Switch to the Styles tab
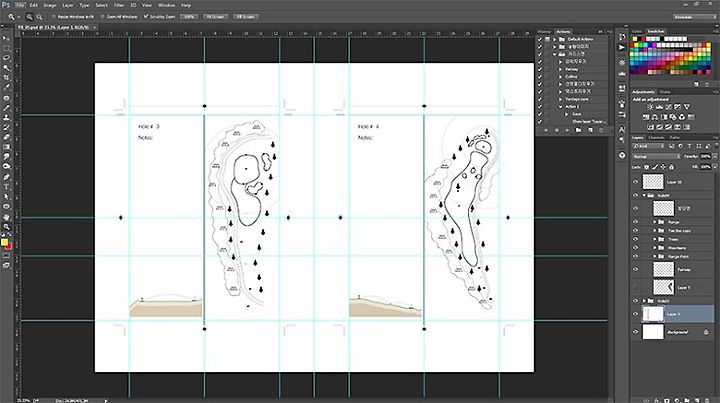Viewport: 720px width, 403px height. 665,92
